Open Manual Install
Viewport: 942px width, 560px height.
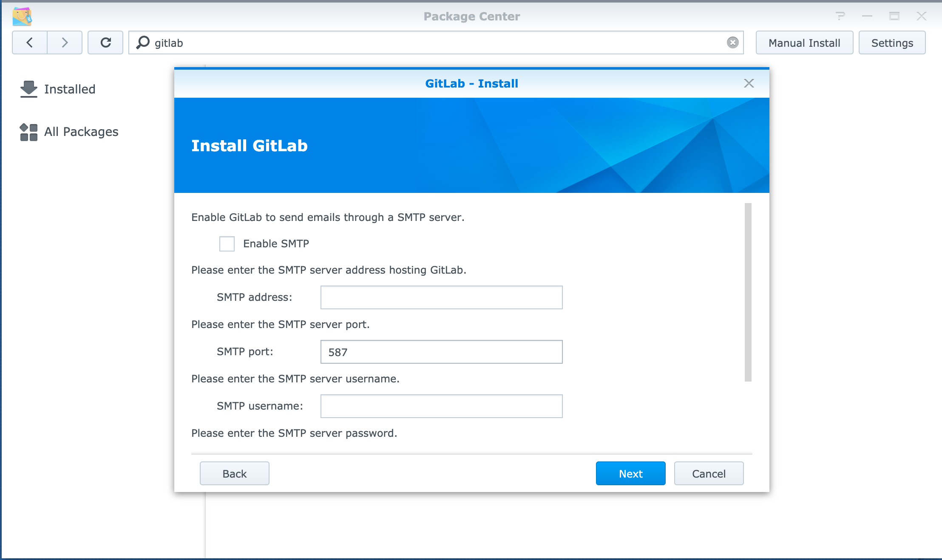coord(804,42)
